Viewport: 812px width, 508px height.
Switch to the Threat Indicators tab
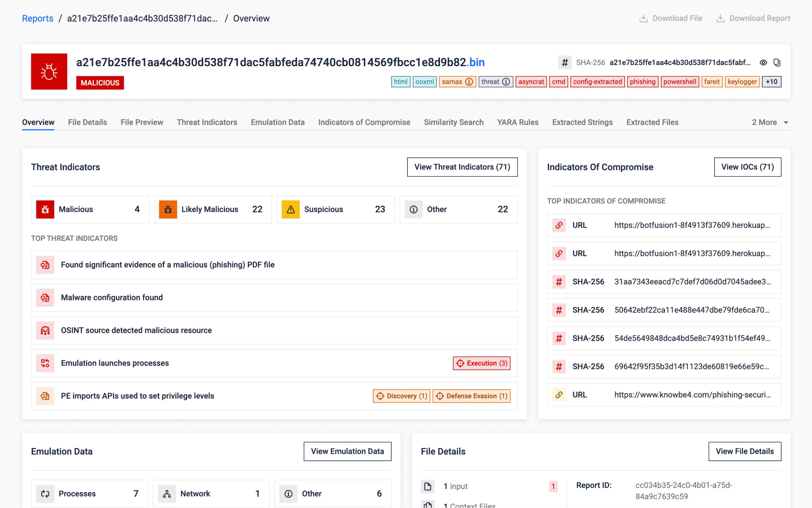pos(207,122)
